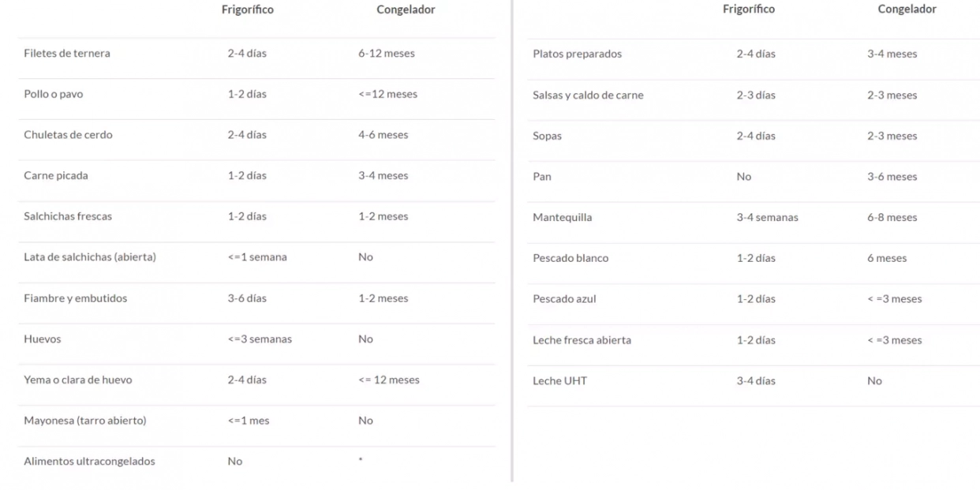Select the 'Sopas' row label
The height and width of the screenshot is (490, 980).
[548, 136]
